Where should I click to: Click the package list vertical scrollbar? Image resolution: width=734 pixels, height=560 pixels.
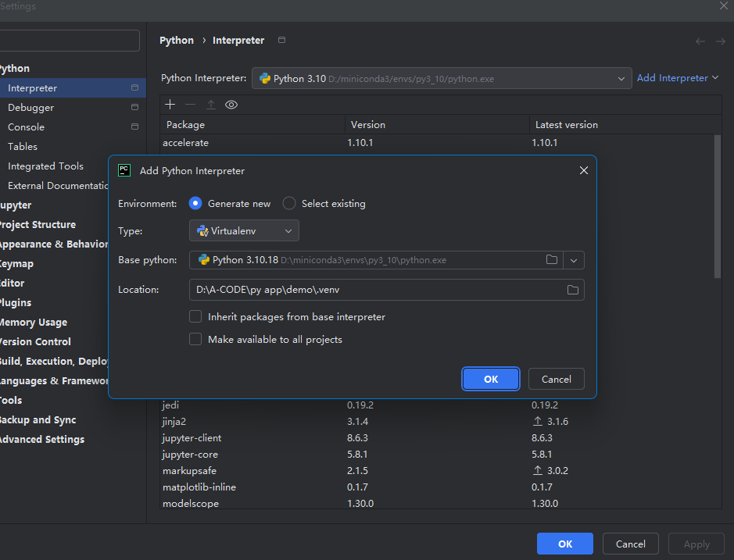point(717,206)
